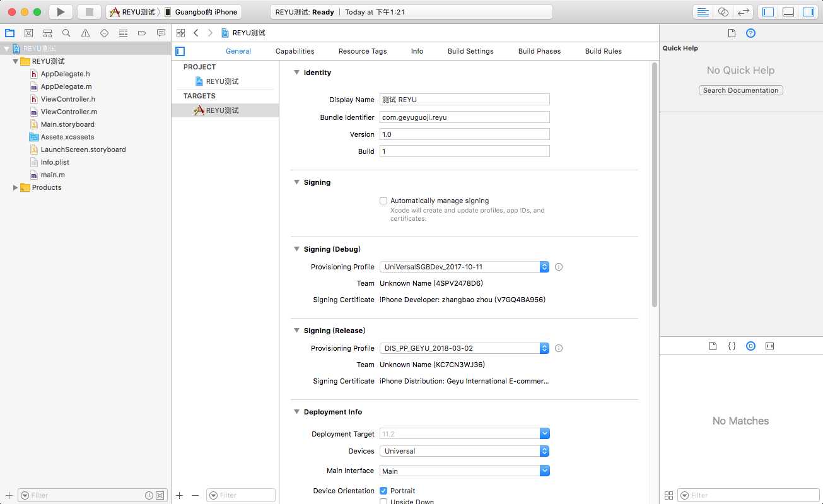The width and height of the screenshot is (823, 504).
Task: Collapse the REYU测试 yellow group folder
Action: (15, 61)
